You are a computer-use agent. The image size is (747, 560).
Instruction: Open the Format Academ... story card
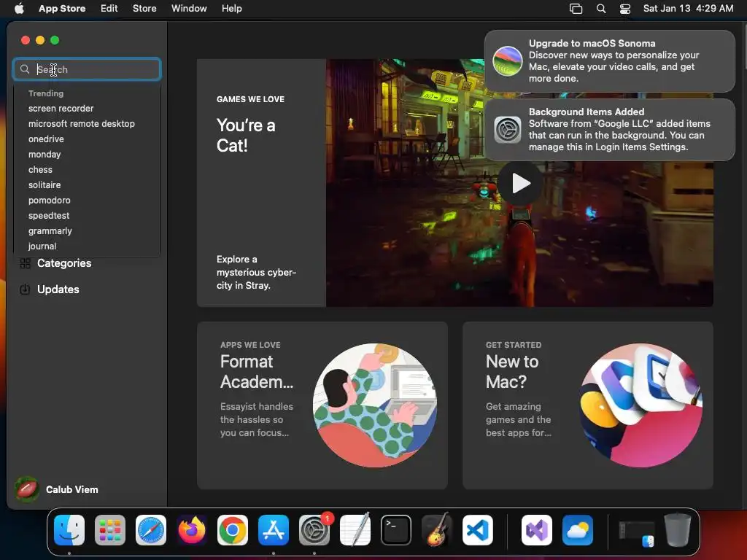tap(322, 405)
